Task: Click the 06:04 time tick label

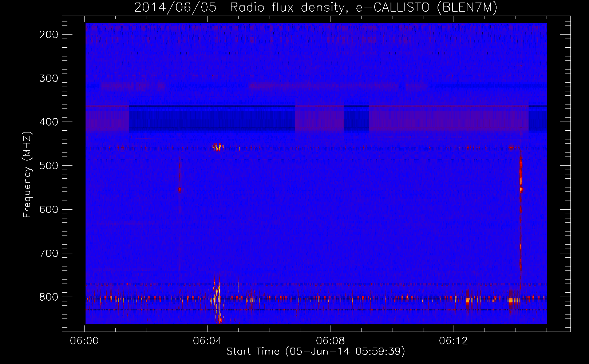Action: tap(207, 341)
